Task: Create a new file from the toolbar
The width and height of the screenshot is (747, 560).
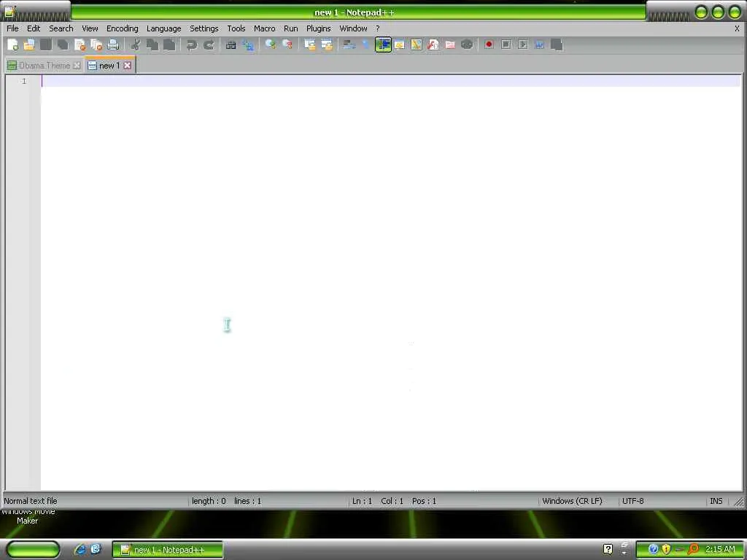Action: click(13, 44)
